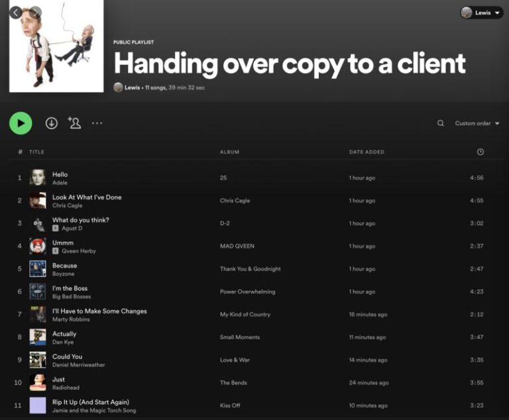Open Lewis profile link under title

coord(132,87)
